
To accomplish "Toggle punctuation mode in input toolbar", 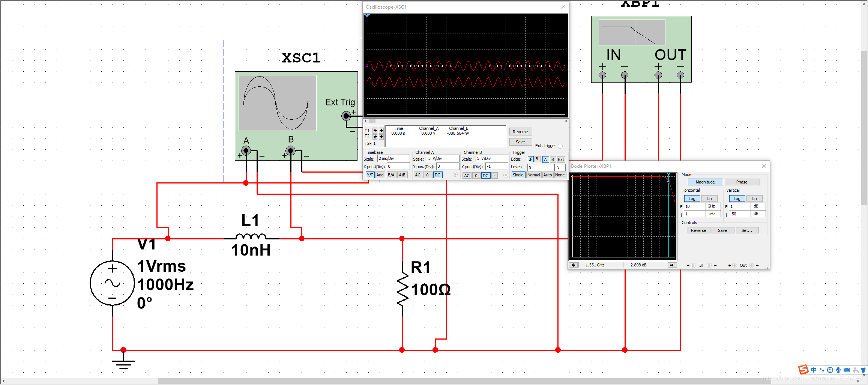I will [x=821, y=370].
